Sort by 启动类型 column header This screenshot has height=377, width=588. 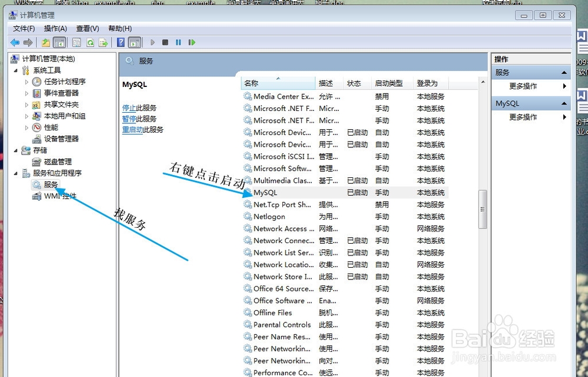392,83
